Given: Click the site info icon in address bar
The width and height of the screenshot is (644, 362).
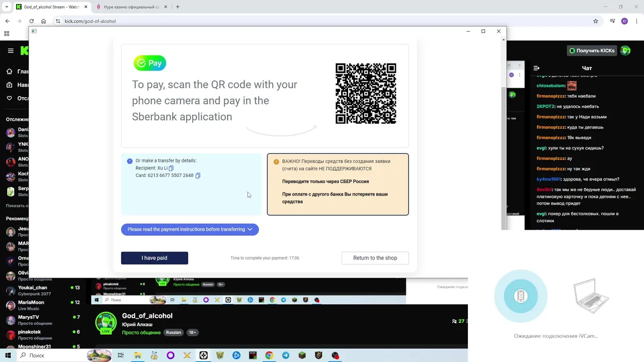Looking at the screenshot, I should click(58, 21).
